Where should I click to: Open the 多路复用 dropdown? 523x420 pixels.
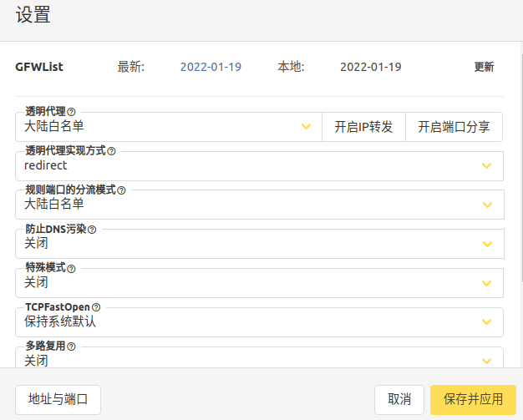click(x=487, y=361)
